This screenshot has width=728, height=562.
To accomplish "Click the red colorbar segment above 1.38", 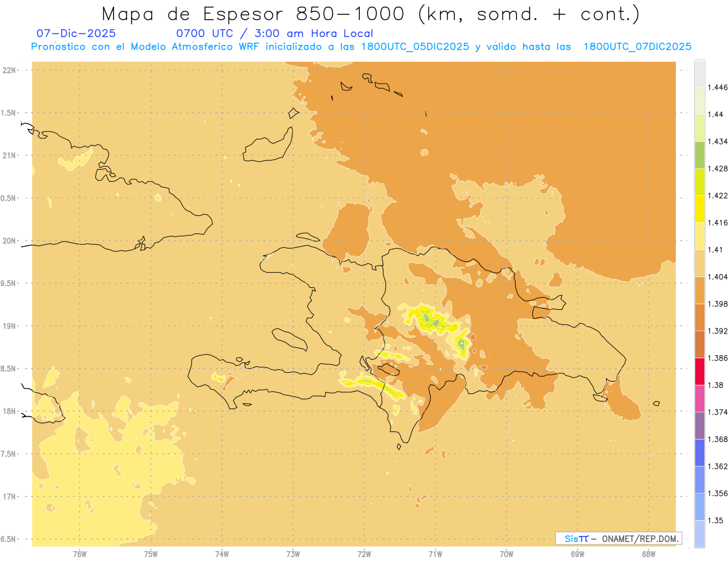I will pyautogui.click(x=699, y=372).
